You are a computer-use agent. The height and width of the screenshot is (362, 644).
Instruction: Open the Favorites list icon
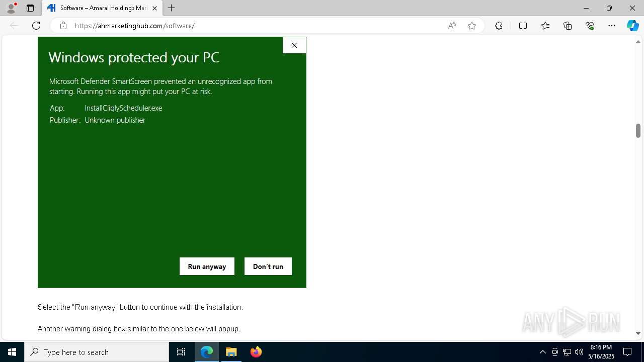point(545,26)
